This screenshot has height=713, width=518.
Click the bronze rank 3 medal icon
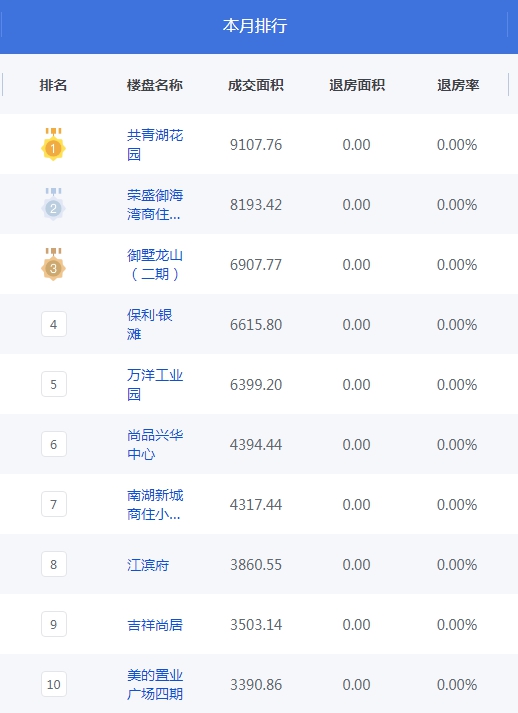pos(53,264)
